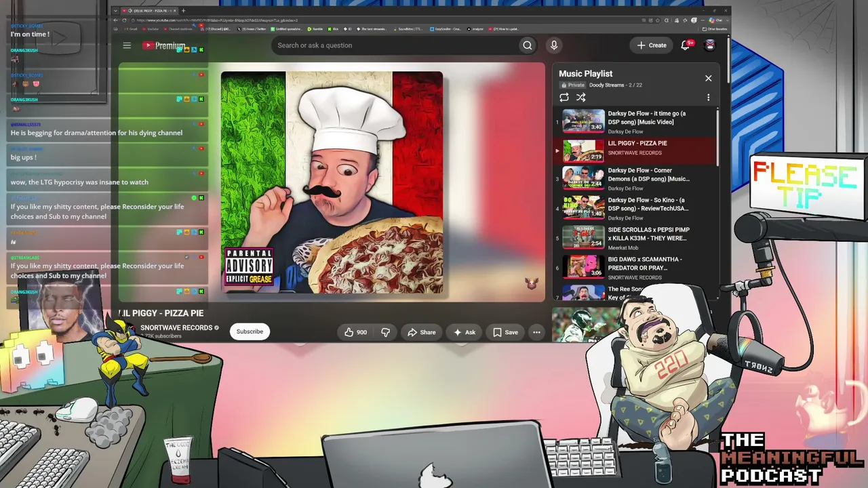Image resolution: width=868 pixels, height=488 pixels.
Task: Click the Create button
Action: [x=652, y=45]
